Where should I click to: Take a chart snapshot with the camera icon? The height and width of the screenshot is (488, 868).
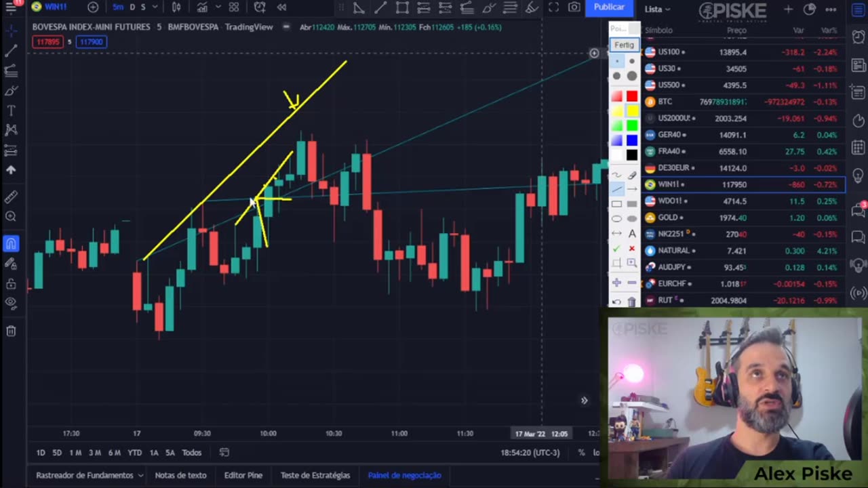click(574, 7)
